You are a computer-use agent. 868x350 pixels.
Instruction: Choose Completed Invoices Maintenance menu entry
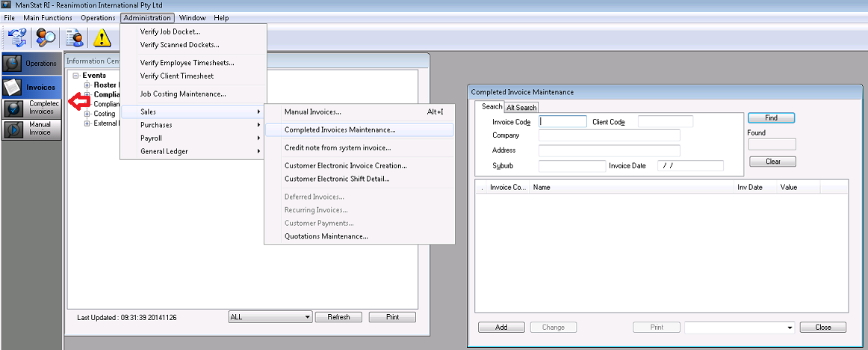pos(340,130)
